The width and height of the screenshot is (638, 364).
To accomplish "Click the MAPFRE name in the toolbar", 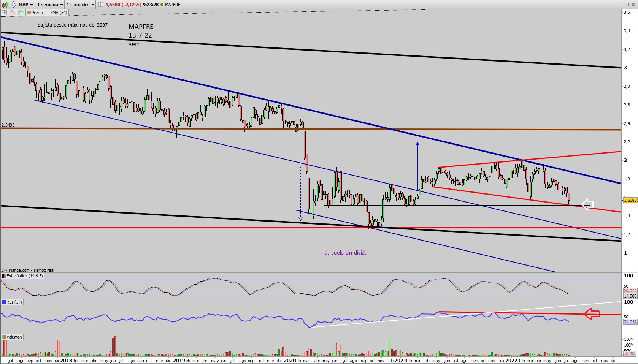I will [173, 5].
